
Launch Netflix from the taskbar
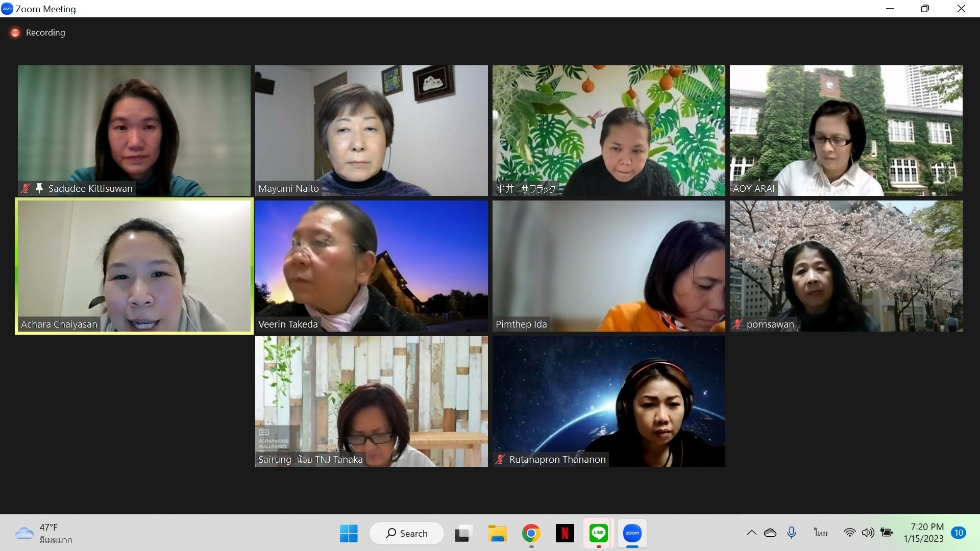point(565,533)
